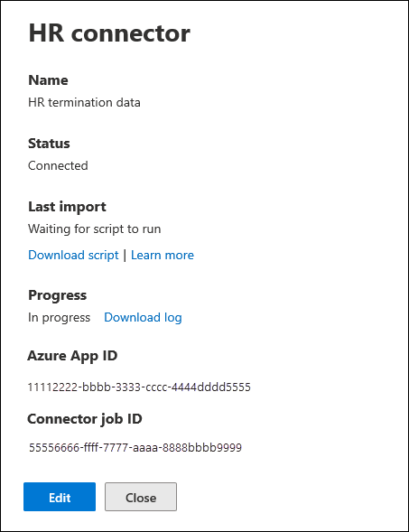409x532 pixels.
Task: Click the 'Name' label
Action: pos(48,80)
